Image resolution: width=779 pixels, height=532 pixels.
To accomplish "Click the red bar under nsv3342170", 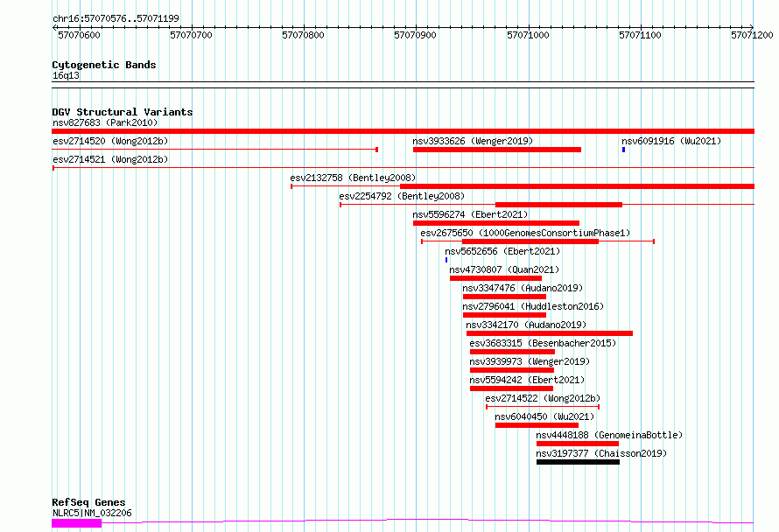I will coord(550,333).
